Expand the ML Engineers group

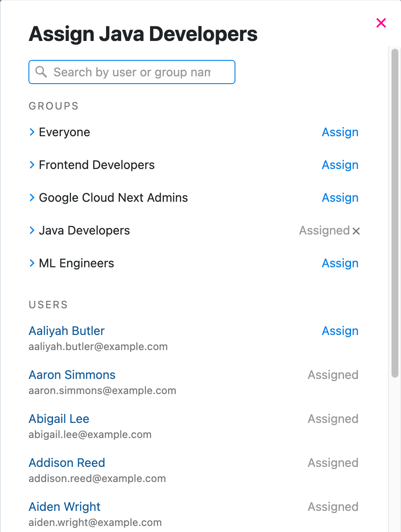click(x=32, y=263)
